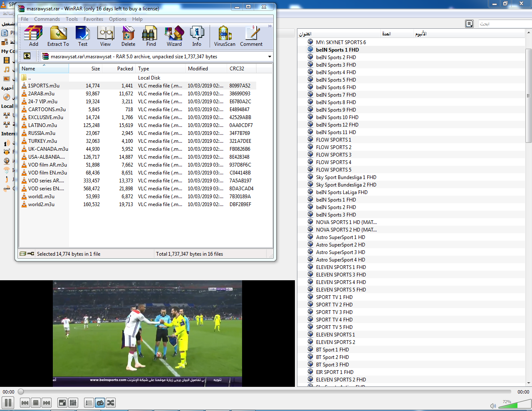Pause playback in VLC

[x=8, y=403]
